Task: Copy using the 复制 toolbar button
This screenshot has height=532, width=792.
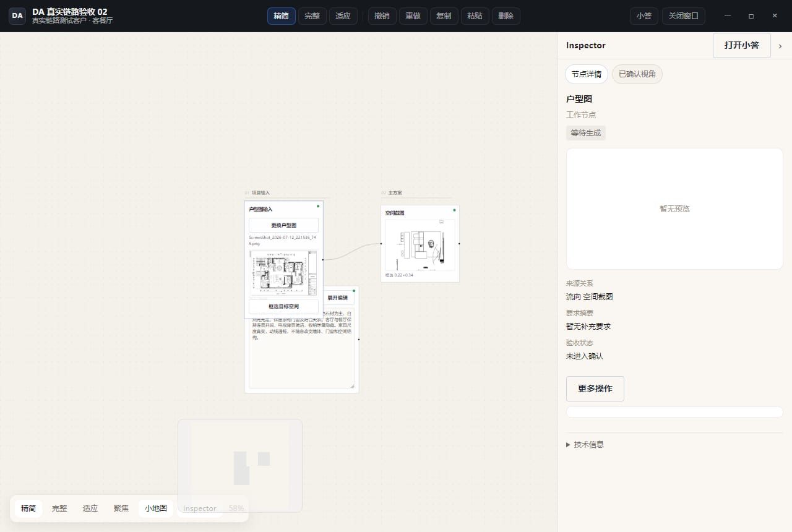Action: 444,16
